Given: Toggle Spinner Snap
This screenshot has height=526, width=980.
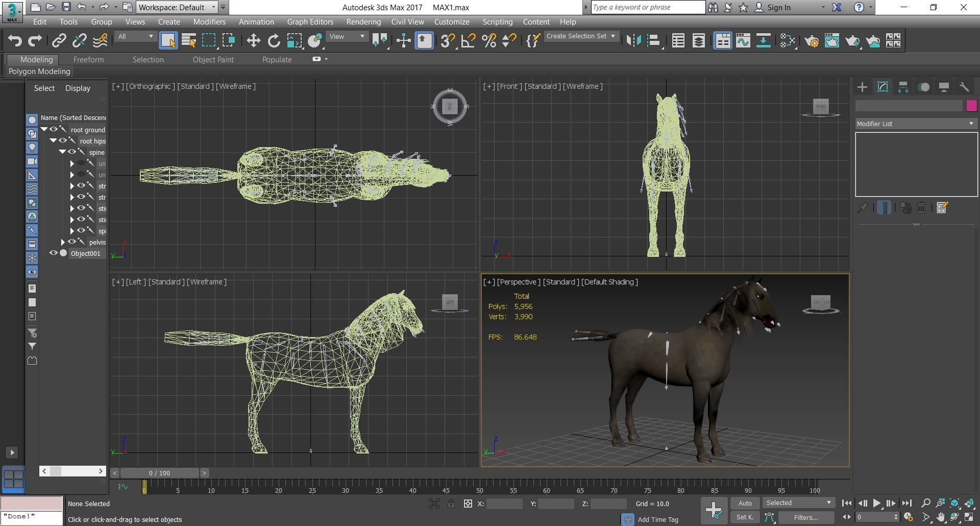Looking at the screenshot, I should (509, 40).
